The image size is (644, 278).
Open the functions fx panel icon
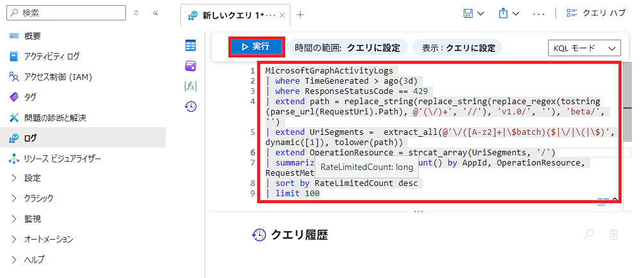coord(191,86)
